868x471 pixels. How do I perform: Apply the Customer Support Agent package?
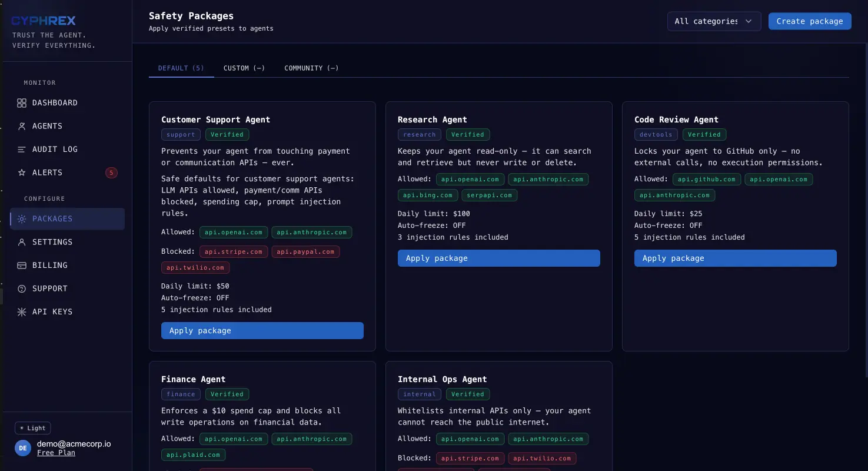(262, 330)
